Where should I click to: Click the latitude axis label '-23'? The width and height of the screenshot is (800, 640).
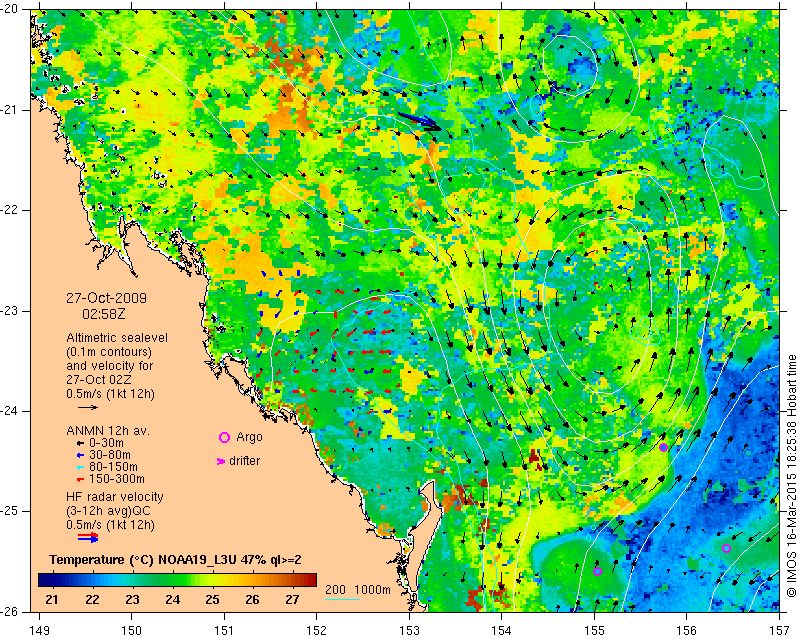point(11,311)
